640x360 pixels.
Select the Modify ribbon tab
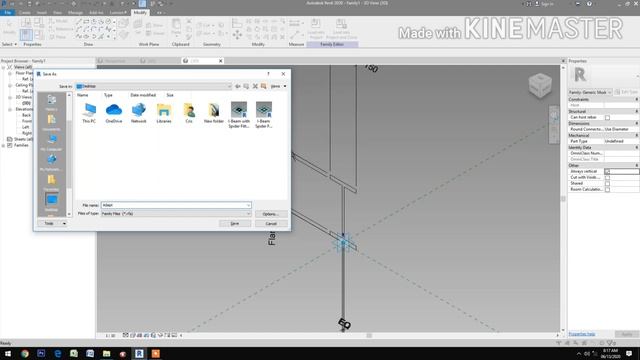(x=140, y=12)
